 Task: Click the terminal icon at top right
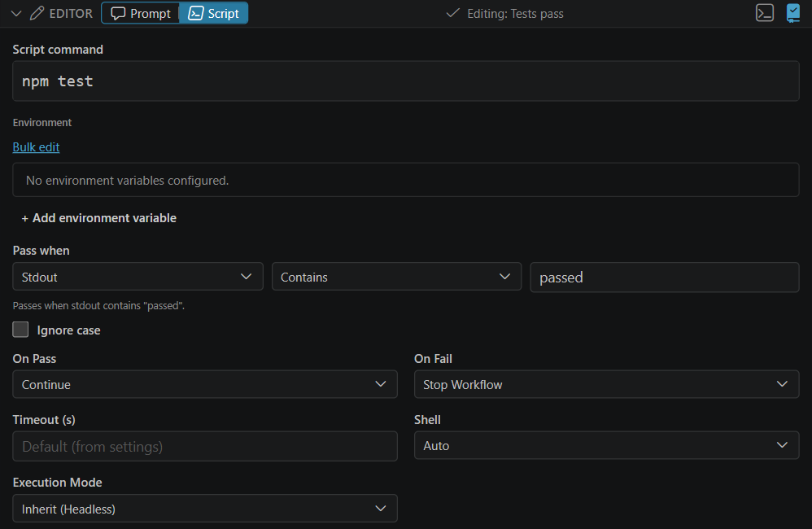[x=764, y=13]
